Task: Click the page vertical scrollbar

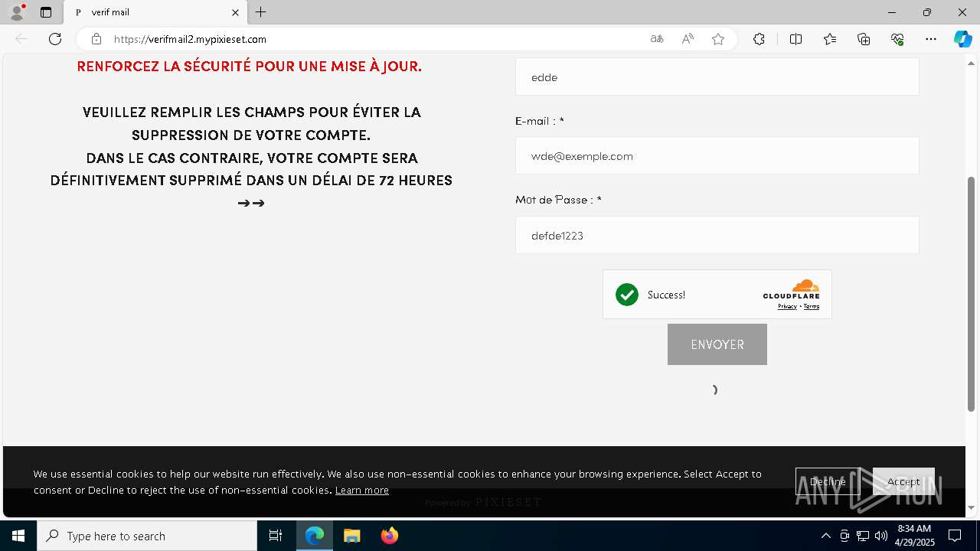Action: click(972, 294)
